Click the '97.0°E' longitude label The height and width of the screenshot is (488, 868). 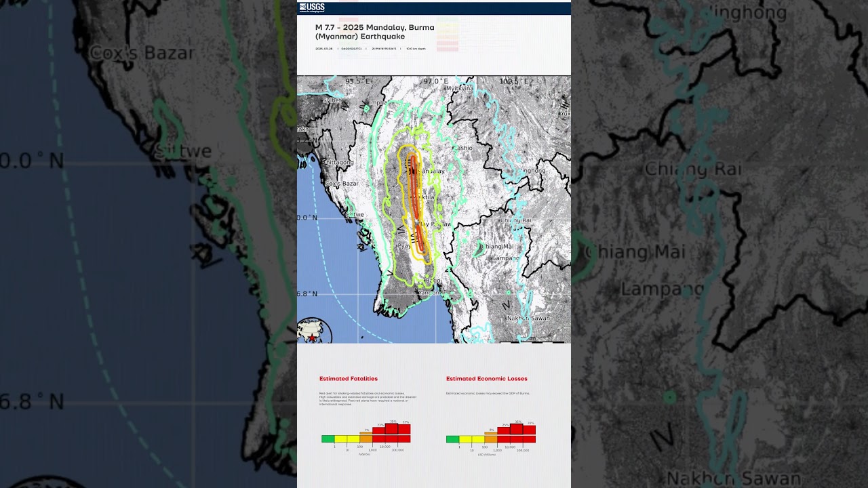pyautogui.click(x=436, y=81)
